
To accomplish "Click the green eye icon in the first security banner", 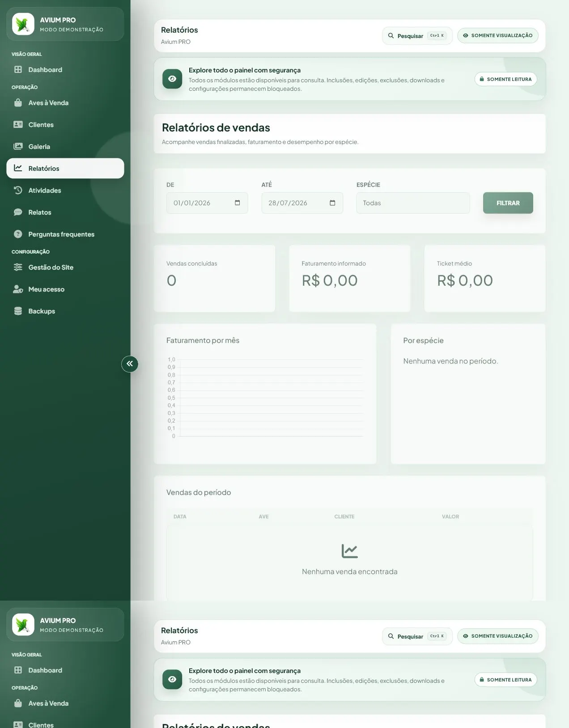I will coord(172,79).
